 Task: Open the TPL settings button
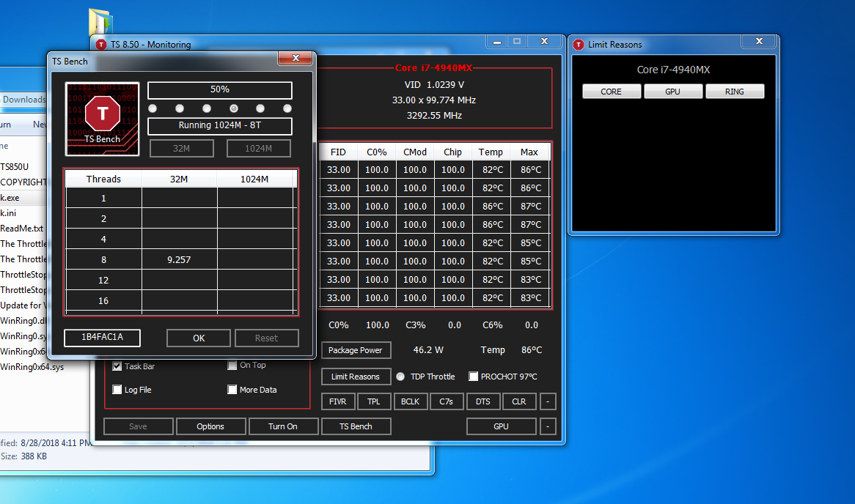click(373, 401)
